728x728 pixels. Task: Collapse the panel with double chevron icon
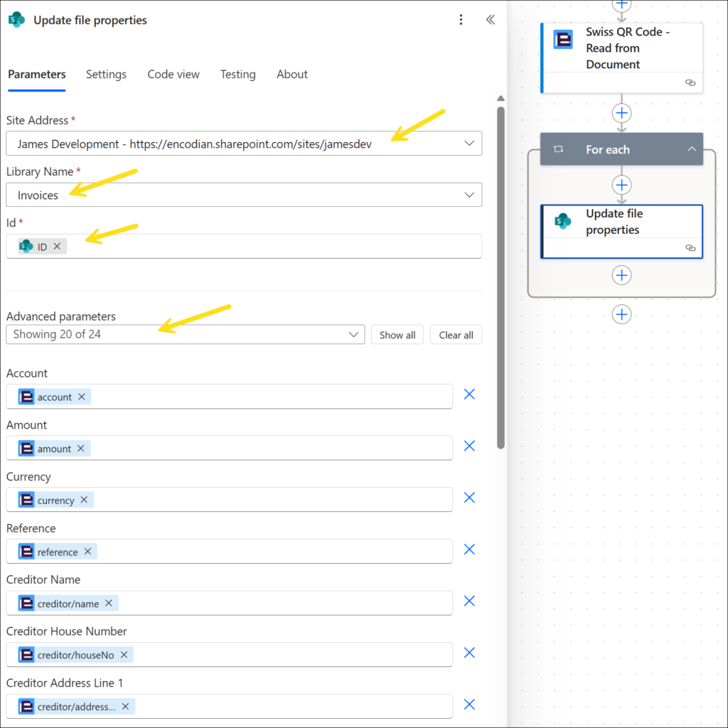click(490, 20)
